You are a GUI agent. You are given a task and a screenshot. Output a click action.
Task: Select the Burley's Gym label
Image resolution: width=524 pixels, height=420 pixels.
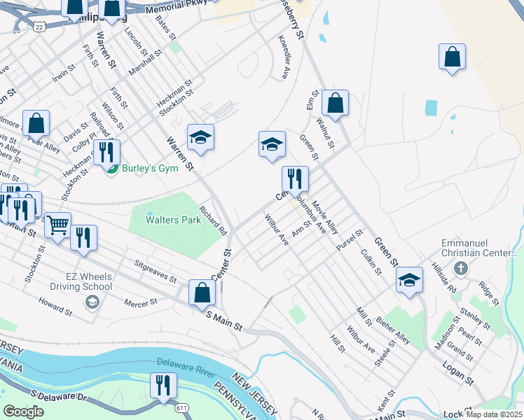[150, 168]
